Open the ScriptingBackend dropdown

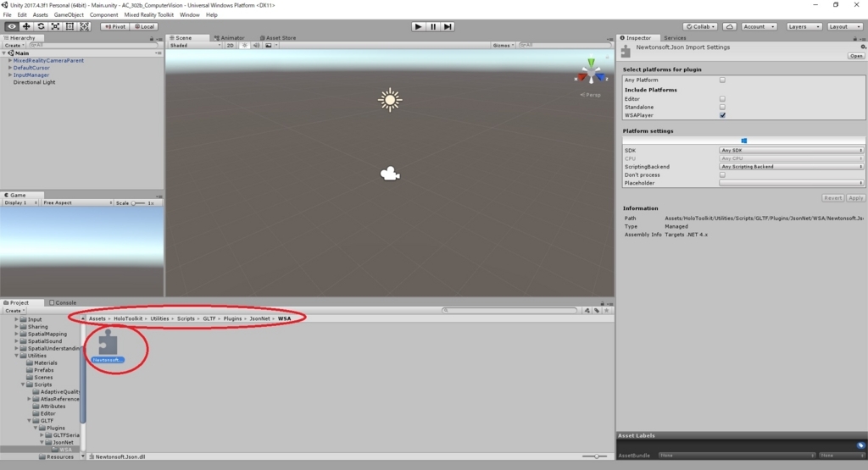791,167
